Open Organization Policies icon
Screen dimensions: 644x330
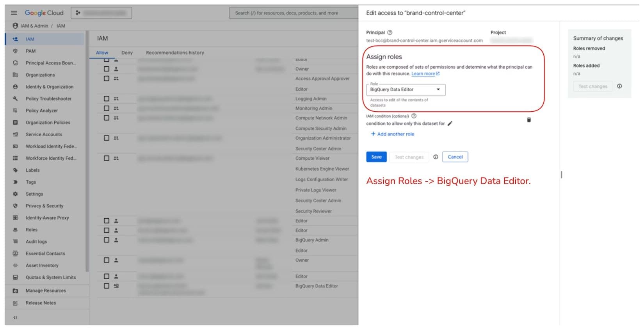[15, 122]
